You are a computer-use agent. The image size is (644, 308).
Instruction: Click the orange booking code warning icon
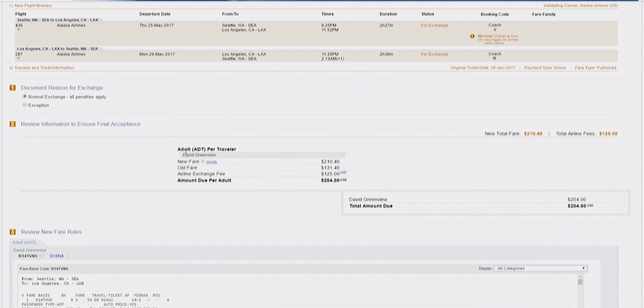[472, 36]
